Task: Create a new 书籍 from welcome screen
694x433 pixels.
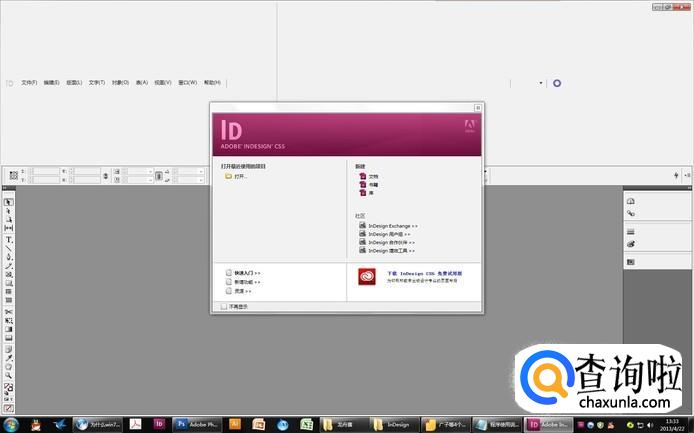Action: (x=369, y=185)
